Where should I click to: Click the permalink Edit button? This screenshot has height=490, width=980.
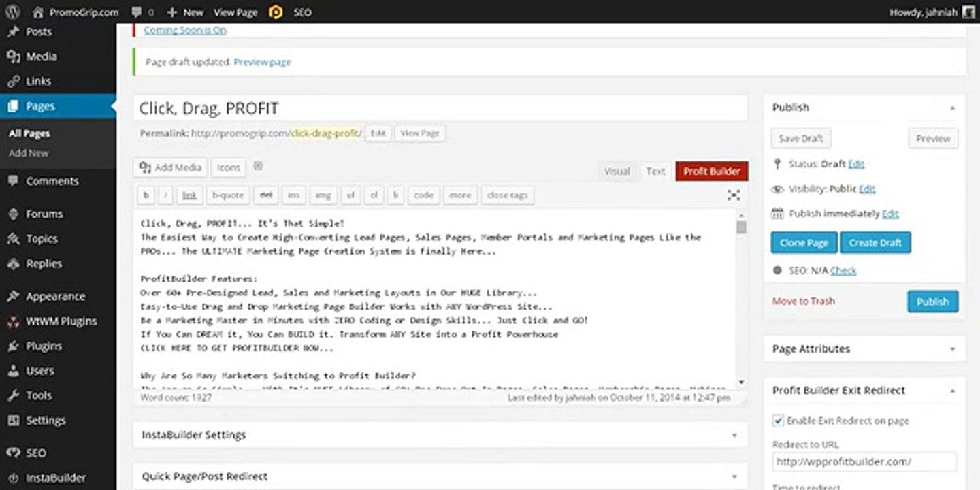[378, 133]
